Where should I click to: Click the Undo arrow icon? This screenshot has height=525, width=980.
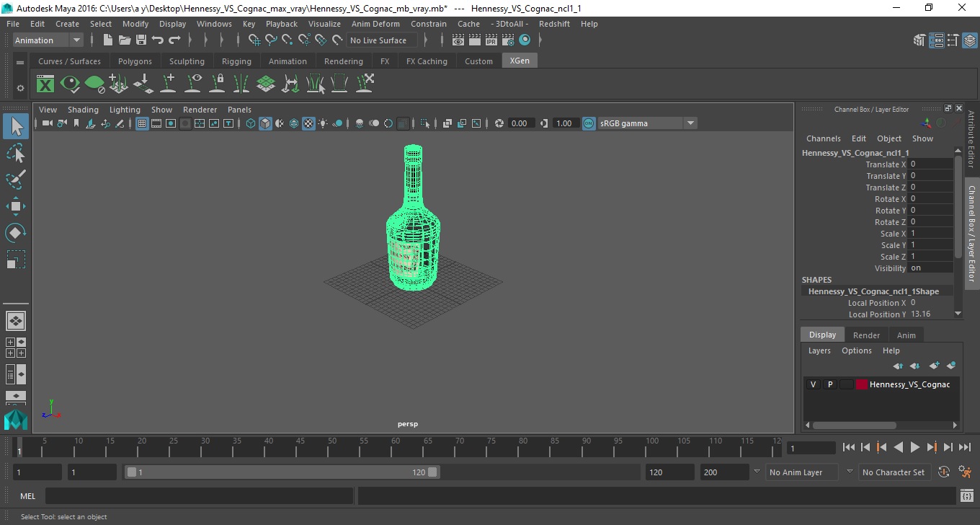click(x=158, y=40)
